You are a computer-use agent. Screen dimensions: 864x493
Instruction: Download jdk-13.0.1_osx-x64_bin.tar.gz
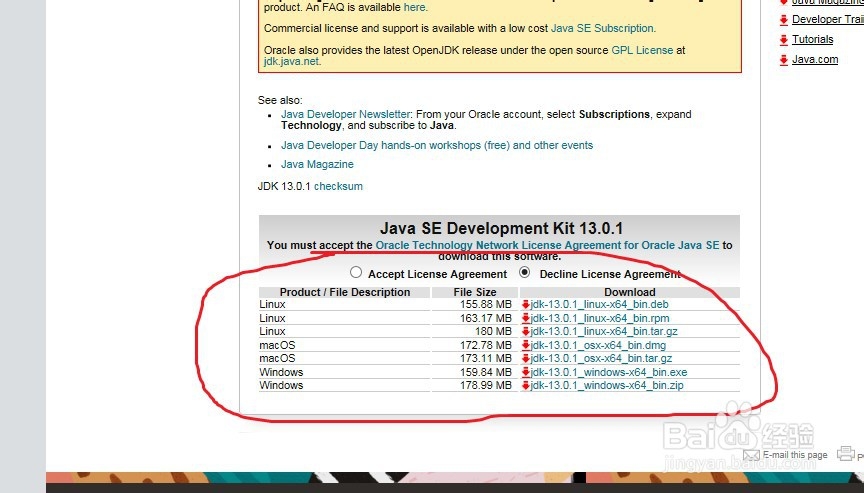click(x=601, y=358)
